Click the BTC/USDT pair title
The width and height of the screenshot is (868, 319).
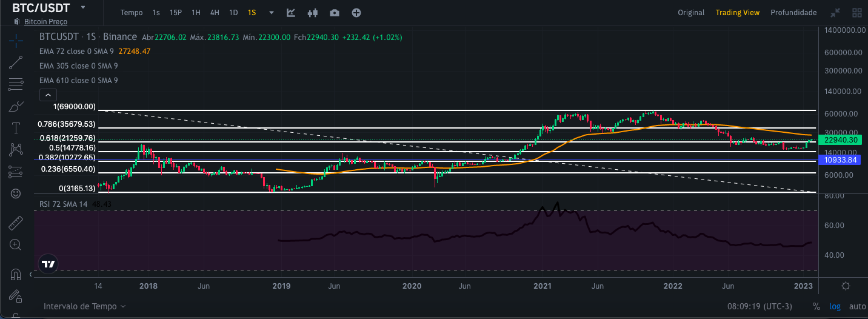(41, 8)
